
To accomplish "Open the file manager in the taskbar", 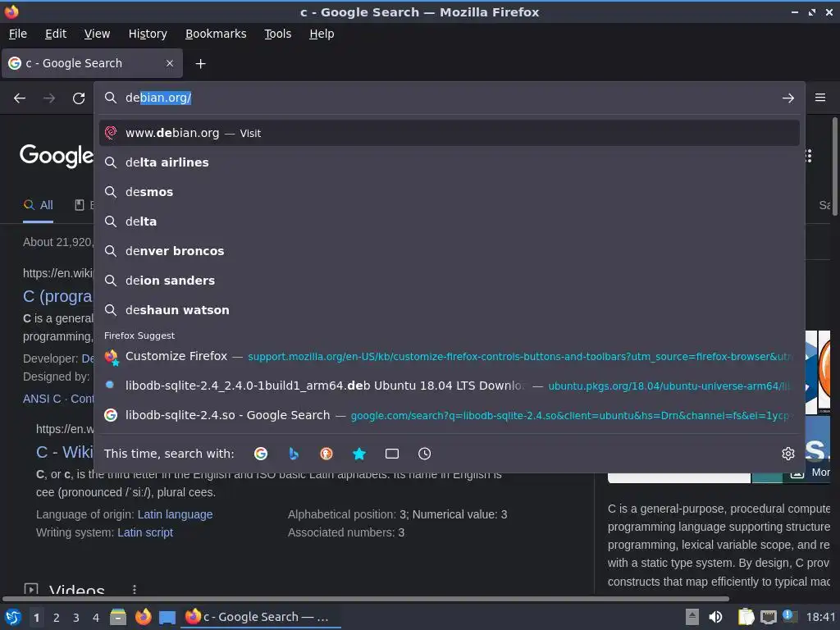I will [118, 617].
